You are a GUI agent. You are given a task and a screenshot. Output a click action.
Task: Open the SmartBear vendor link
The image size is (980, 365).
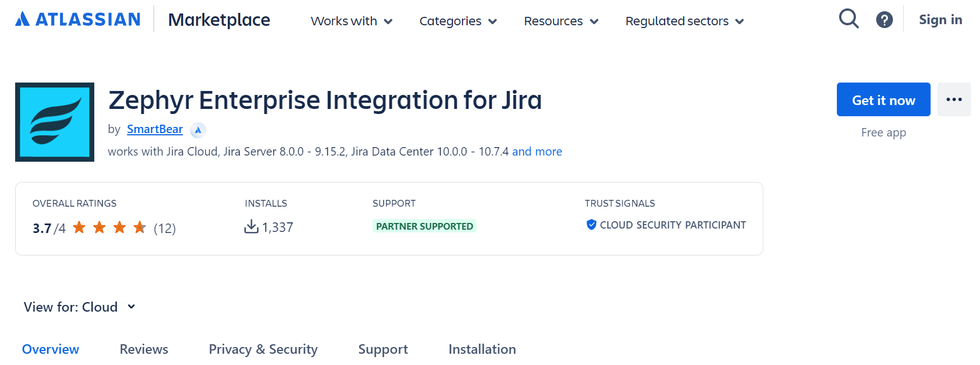coord(155,130)
